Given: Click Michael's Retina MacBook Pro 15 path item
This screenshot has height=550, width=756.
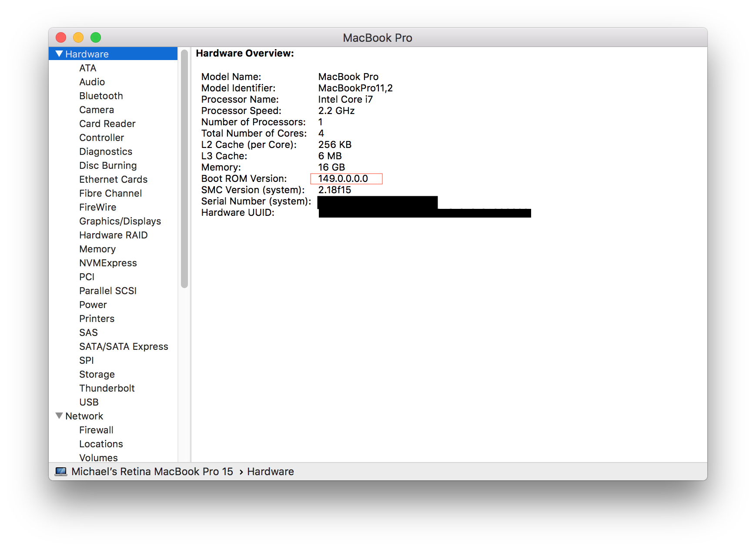Looking at the screenshot, I should click(152, 472).
